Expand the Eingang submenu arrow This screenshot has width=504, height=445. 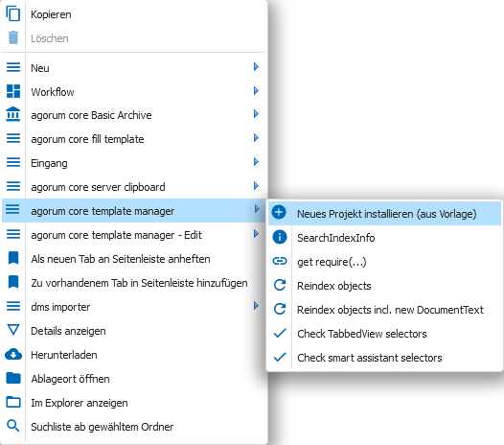point(256,161)
